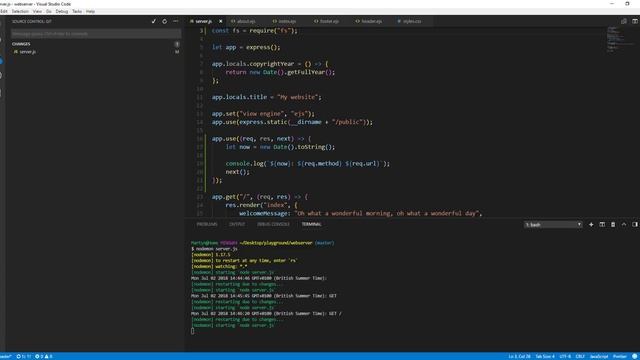The height and width of the screenshot is (360, 640).
Task: Restore down the VS Code window
Action: tap(627, 4)
